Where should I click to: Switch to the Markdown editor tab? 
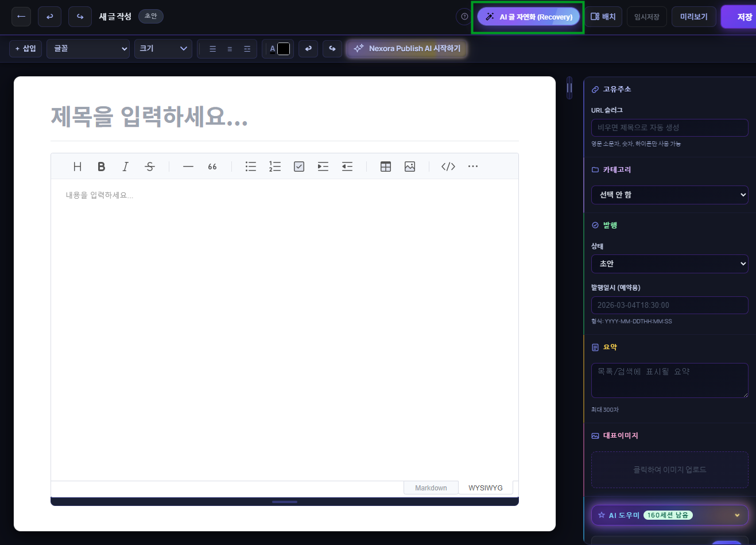431,488
